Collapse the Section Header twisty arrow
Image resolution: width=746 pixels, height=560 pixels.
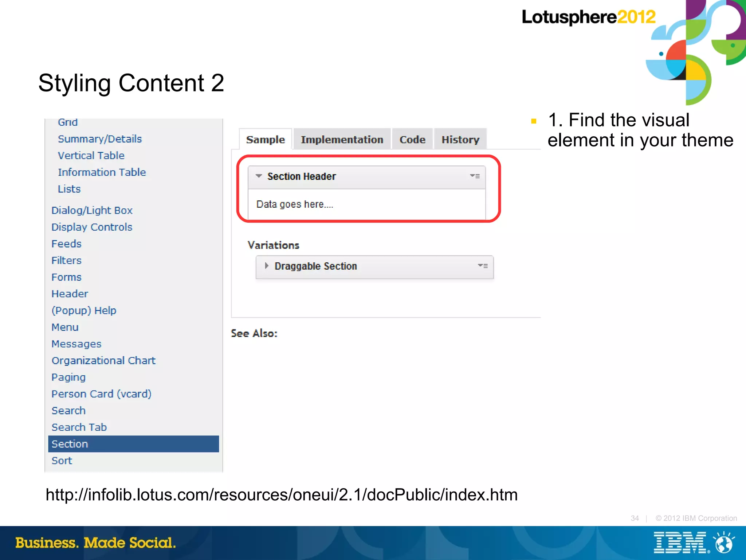pyautogui.click(x=259, y=176)
